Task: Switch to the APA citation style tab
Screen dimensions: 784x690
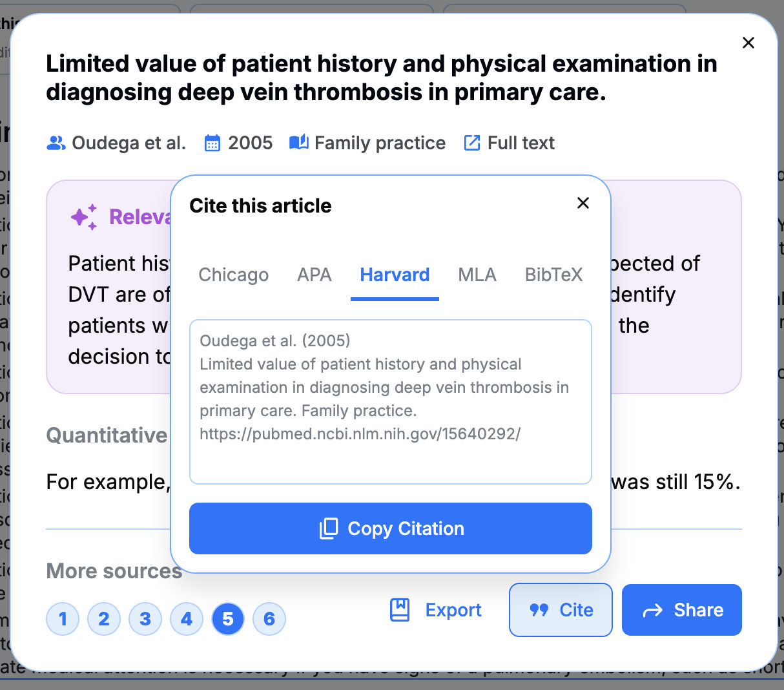Action: point(315,275)
